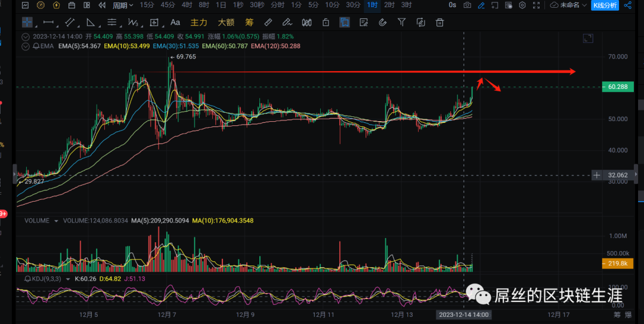This screenshot has height=324, width=644.
Task: Toggle the KDJ alert bell icon
Action: pyautogui.click(x=28, y=279)
